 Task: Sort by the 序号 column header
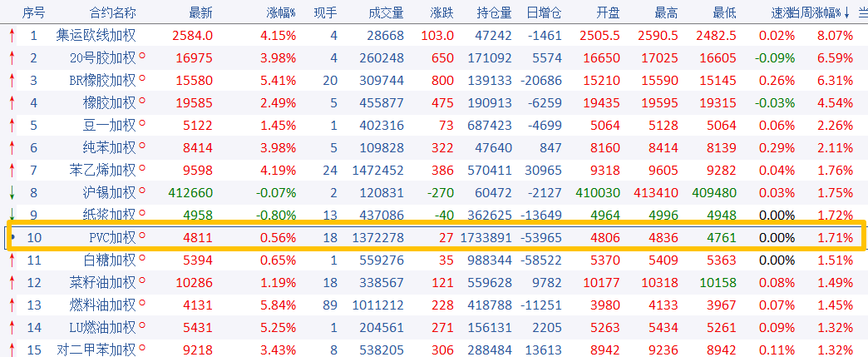click(34, 13)
